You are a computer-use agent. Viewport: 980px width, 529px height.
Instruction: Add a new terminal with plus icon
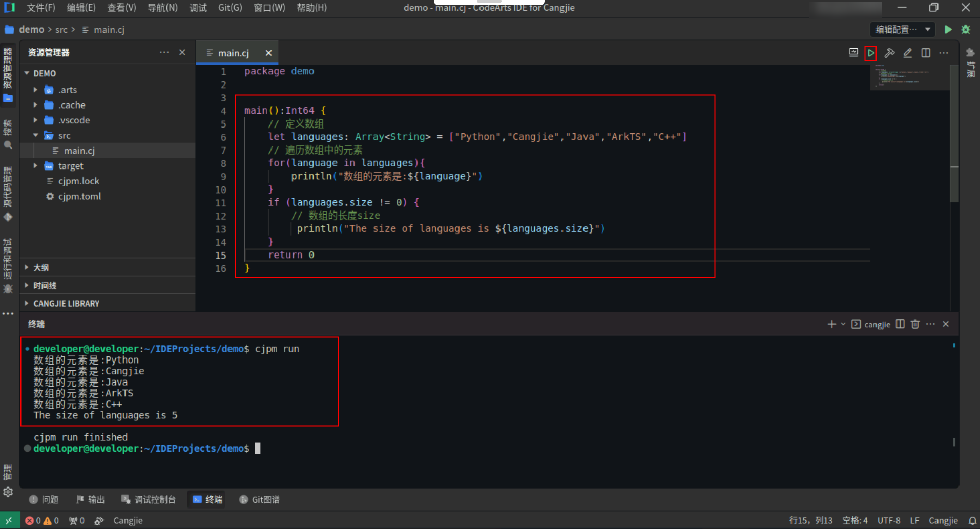pos(831,324)
